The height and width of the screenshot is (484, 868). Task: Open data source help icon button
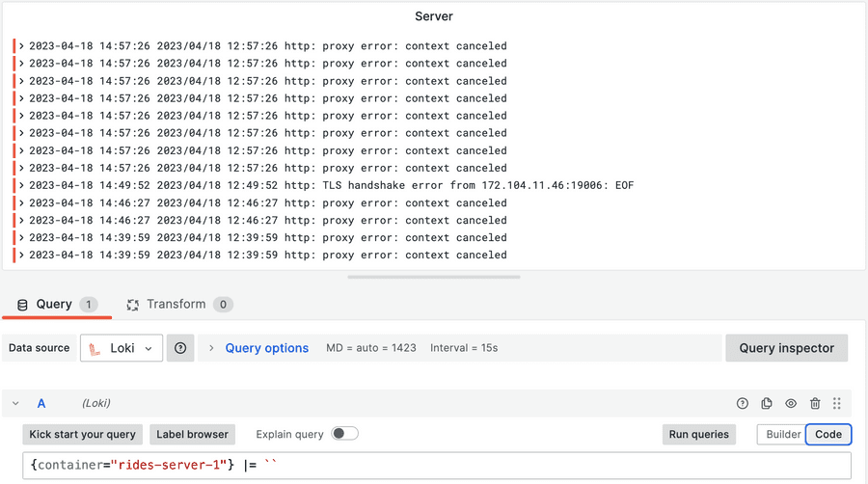[x=180, y=348]
